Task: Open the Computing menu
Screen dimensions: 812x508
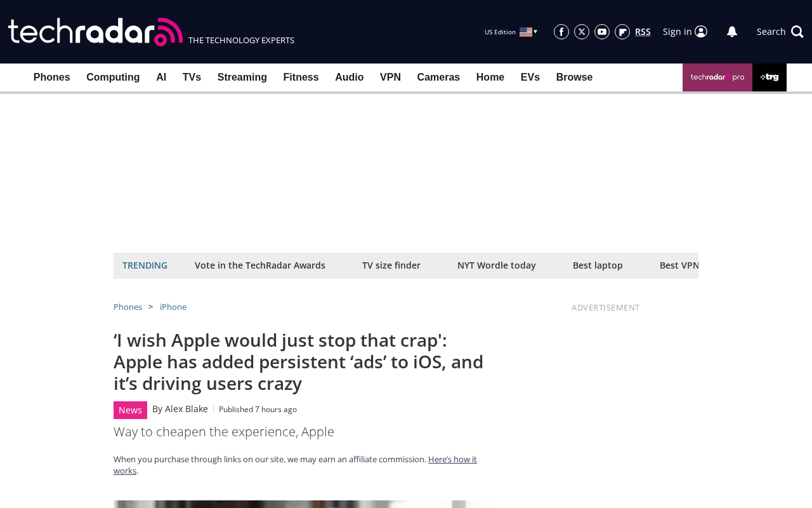Action: 113,77
